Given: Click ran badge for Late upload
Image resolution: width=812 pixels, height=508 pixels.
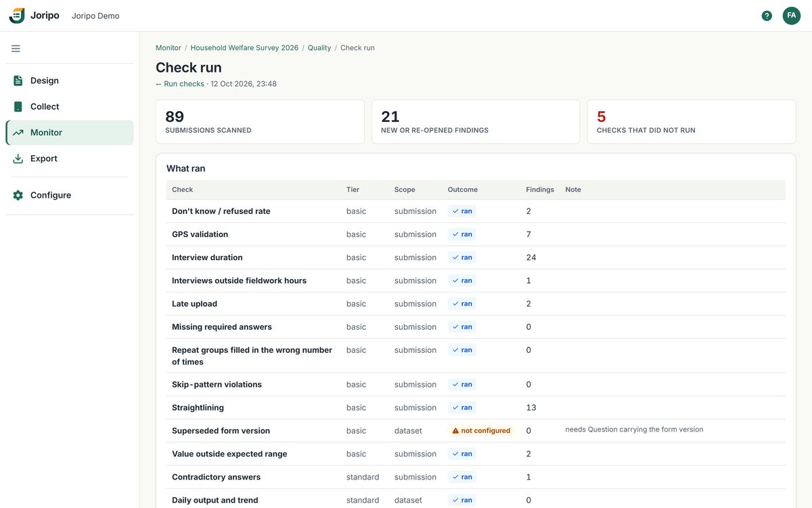Looking at the screenshot, I should pos(462,303).
